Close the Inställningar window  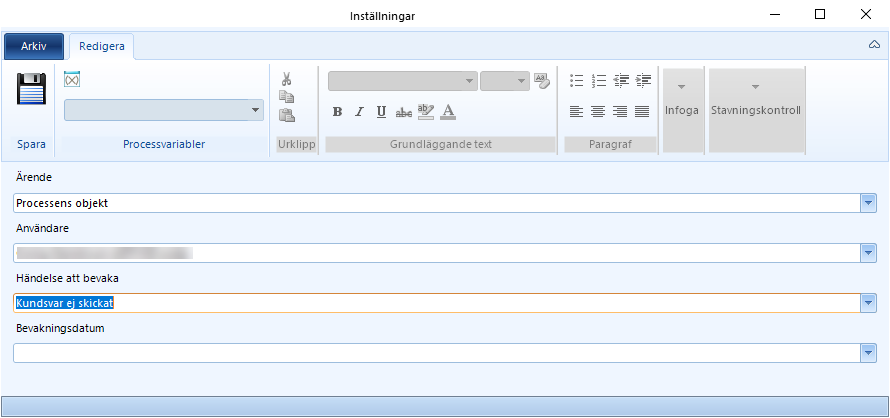pos(866,15)
